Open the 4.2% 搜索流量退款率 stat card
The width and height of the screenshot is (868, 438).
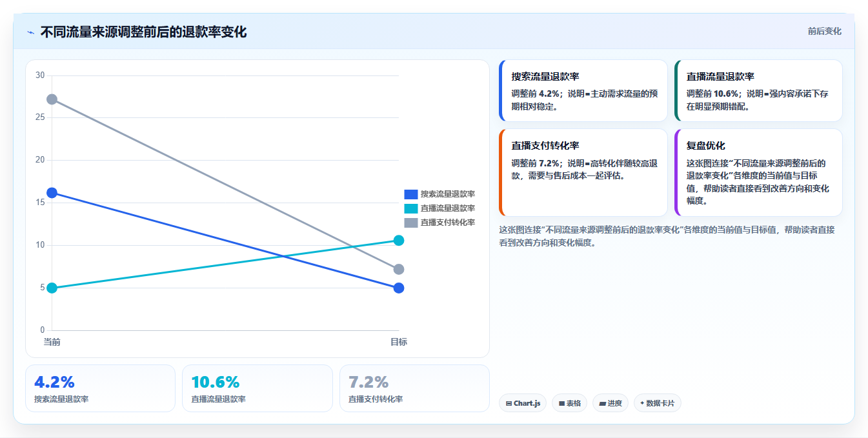[x=100, y=388]
